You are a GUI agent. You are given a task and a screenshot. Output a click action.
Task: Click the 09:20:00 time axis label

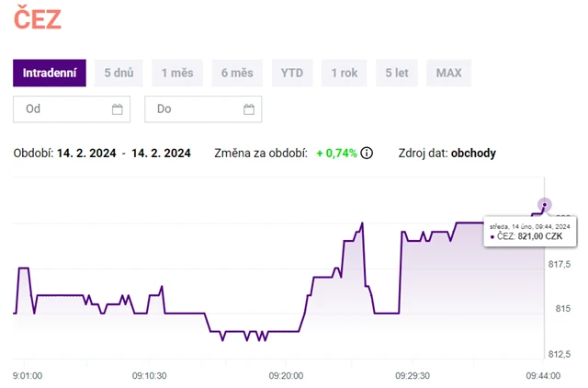(286, 375)
